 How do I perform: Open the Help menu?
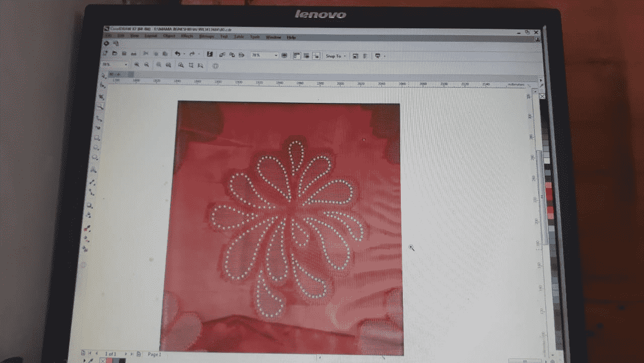[292, 37]
